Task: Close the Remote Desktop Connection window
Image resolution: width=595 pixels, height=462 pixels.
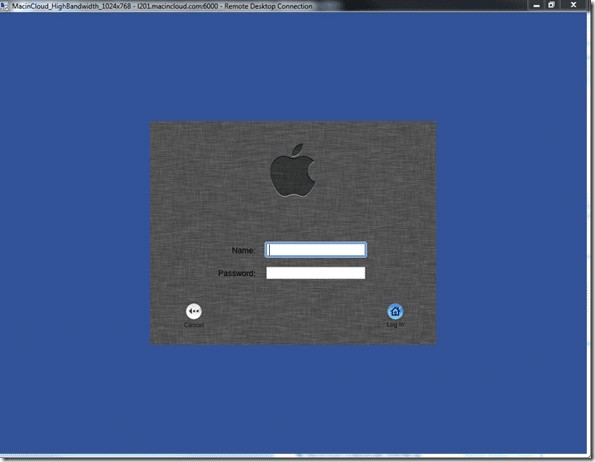Action: click(573, 5)
